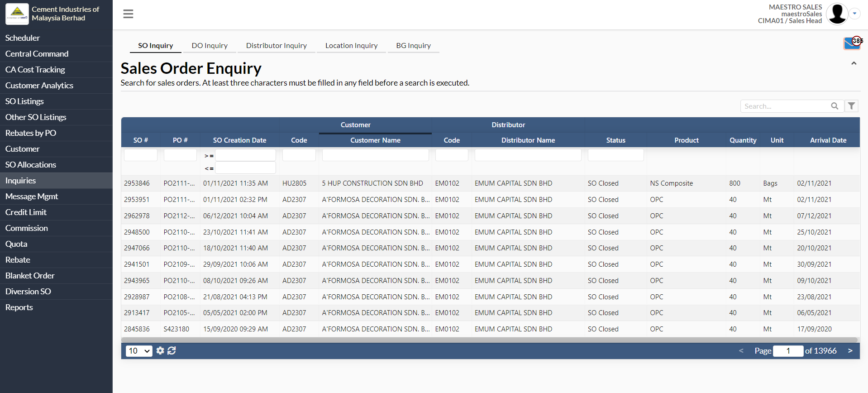Open Quota menu item
The image size is (868, 393).
tap(56, 244)
